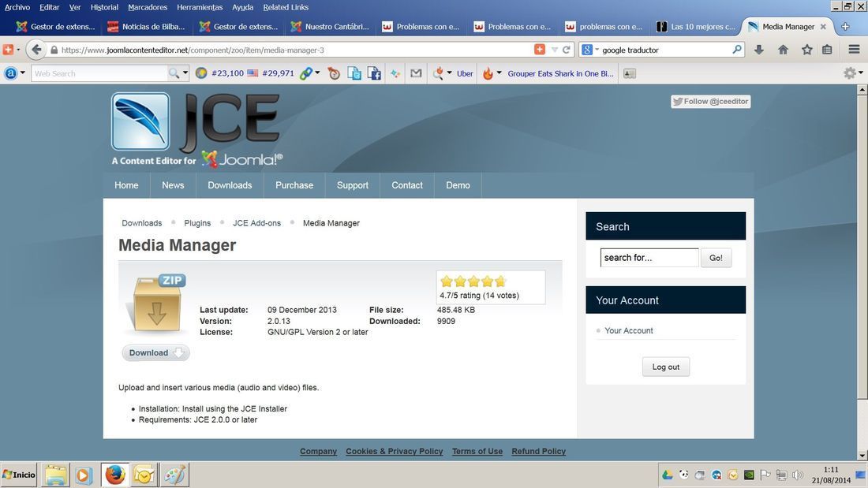Open the file explorer folder taskbar icon
Screen dimensions: 868x488
click(56, 475)
